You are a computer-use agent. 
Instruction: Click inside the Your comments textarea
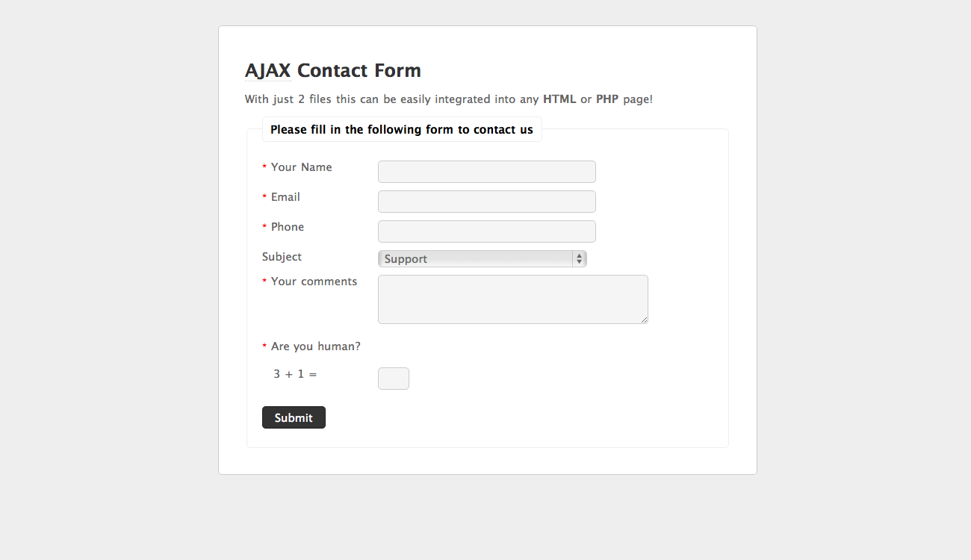(512, 299)
